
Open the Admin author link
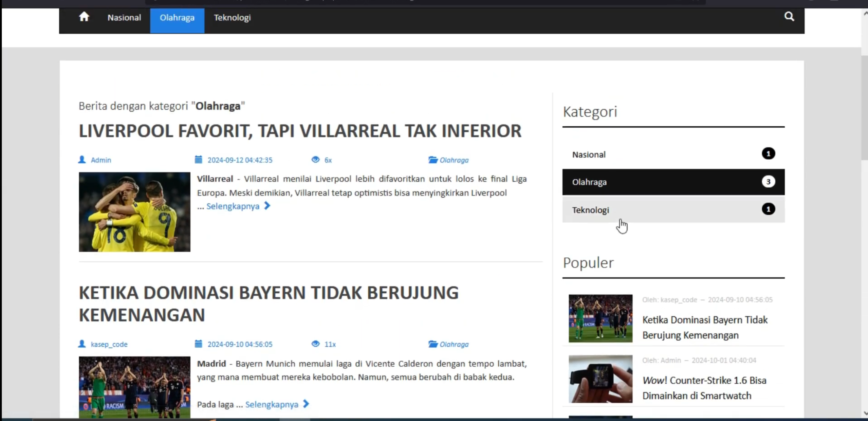(101, 160)
